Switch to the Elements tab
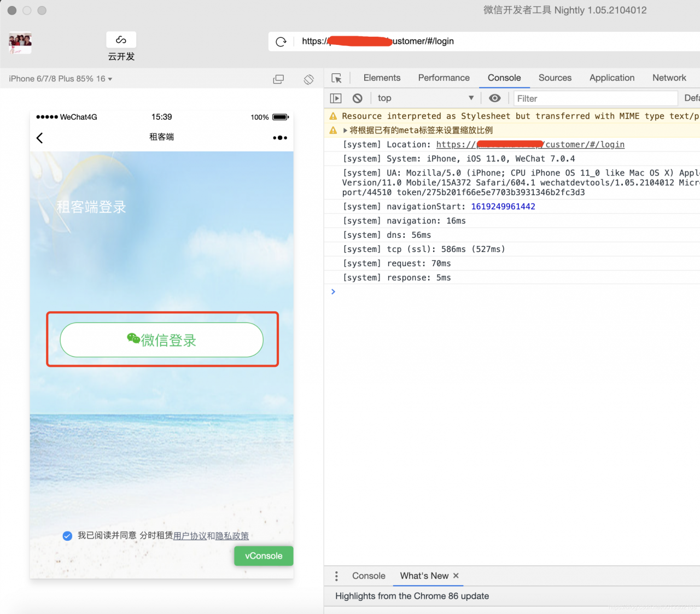 click(x=382, y=78)
